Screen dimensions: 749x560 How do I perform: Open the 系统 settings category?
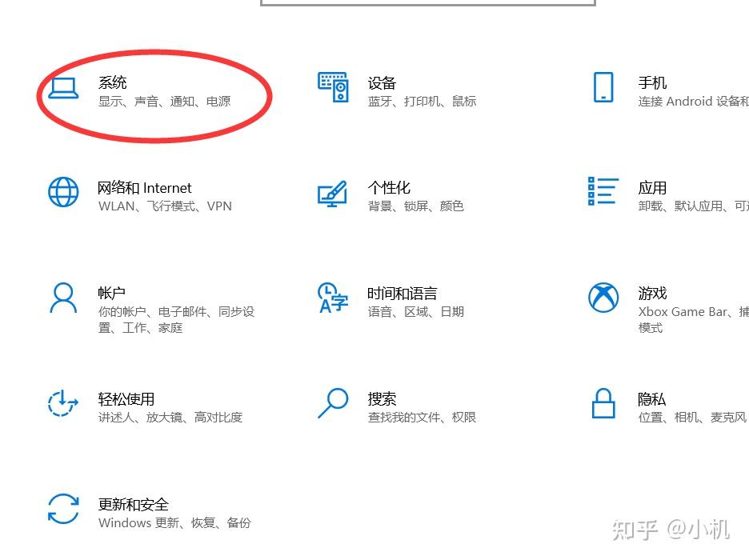point(112,82)
